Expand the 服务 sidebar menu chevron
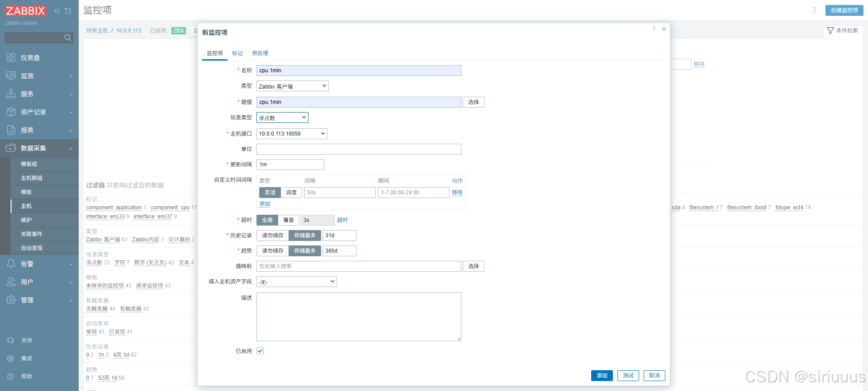Viewport: 868px width, 391px height. tap(71, 94)
